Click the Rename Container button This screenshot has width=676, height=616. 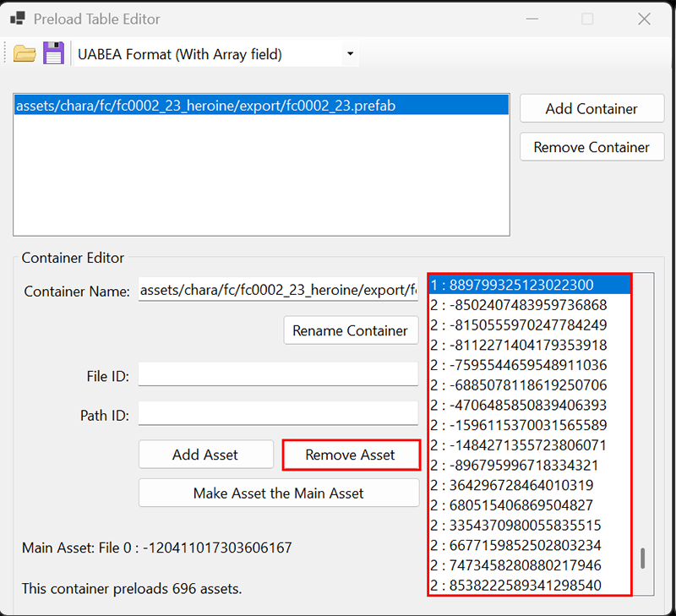click(x=350, y=330)
